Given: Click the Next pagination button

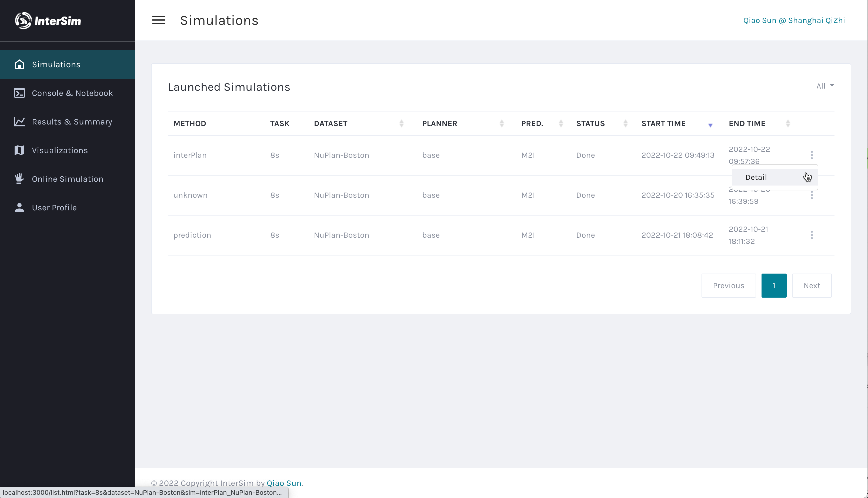Looking at the screenshot, I should 811,286.
